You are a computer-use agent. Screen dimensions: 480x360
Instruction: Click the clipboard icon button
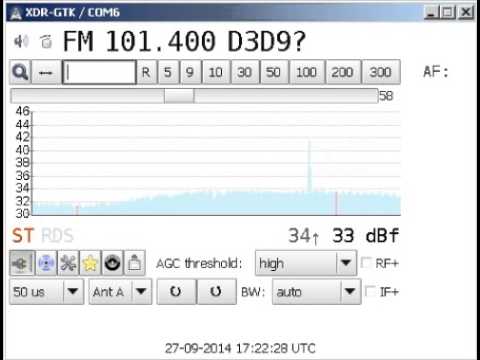[x=134, y=263]
